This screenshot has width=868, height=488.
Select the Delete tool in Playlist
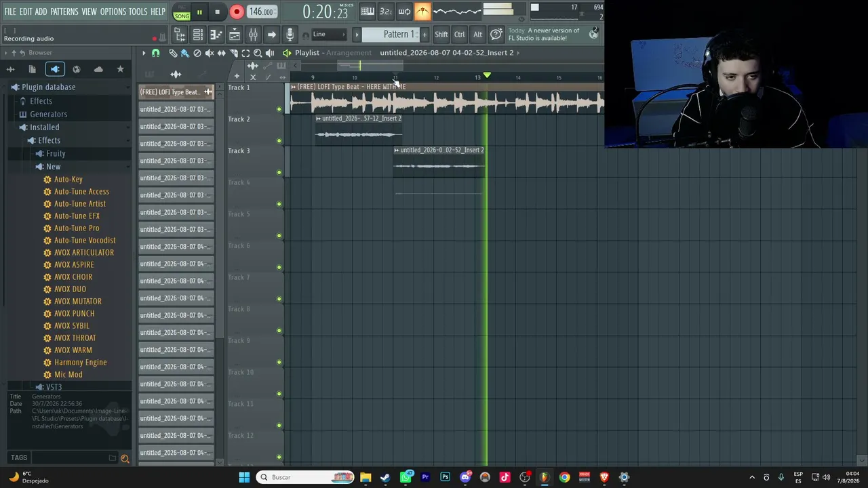[x=197, y=53]
